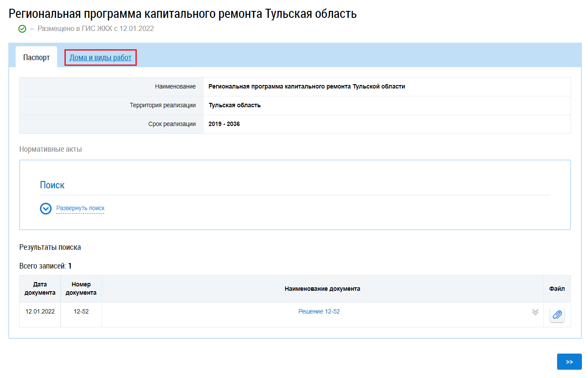588x378 pixels.
Task: Click the Нормативные акты section title
Action: [x=51, y=149]
